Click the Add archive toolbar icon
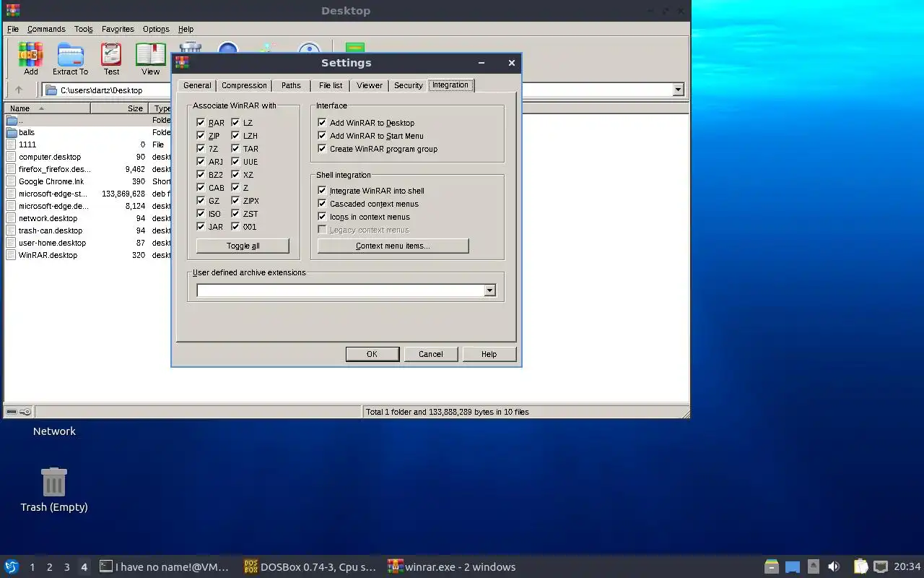The image size is (924, 578). 30,59
